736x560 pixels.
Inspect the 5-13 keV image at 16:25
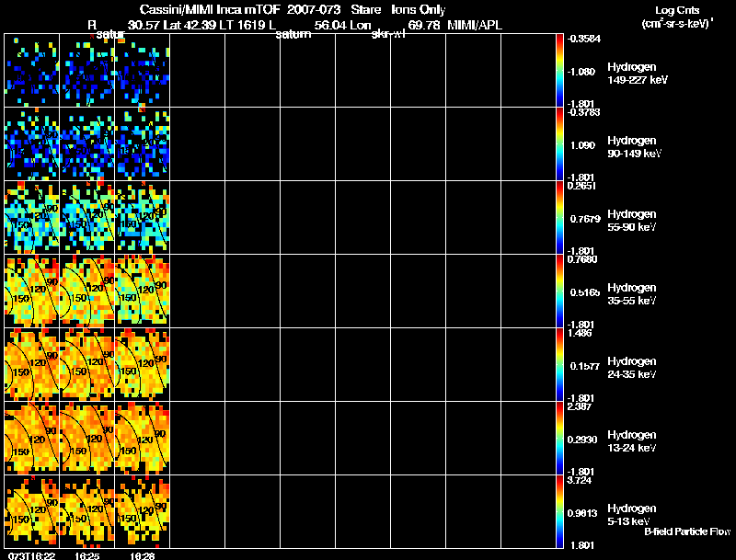86,511
